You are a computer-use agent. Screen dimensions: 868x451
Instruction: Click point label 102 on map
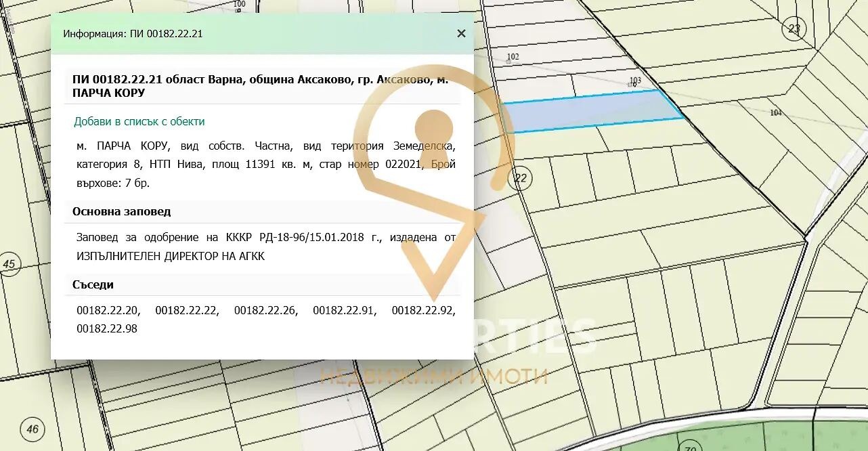click(x=513, y=57)
